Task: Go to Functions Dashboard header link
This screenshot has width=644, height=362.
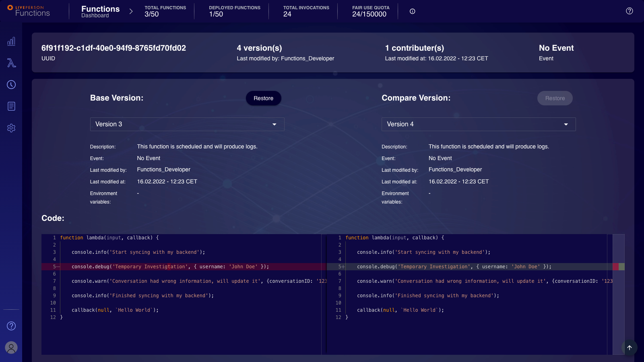Action: 100,11
